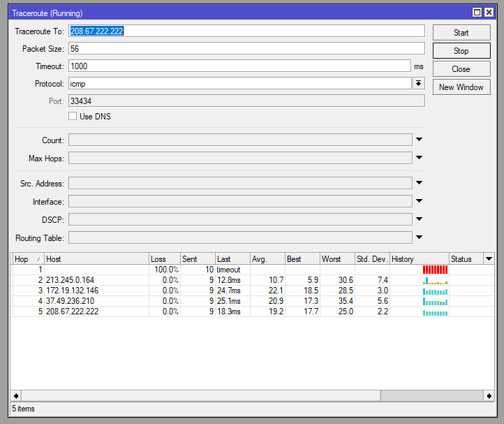Click the Traceroute To address field
Screen dimensions: 504x424
[246, 31]
